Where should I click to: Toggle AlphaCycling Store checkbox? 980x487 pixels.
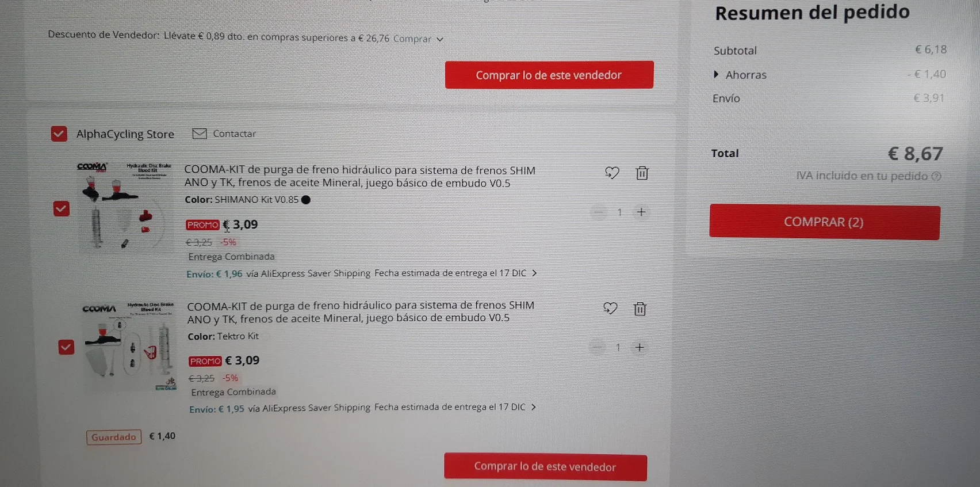click(59, 134)
